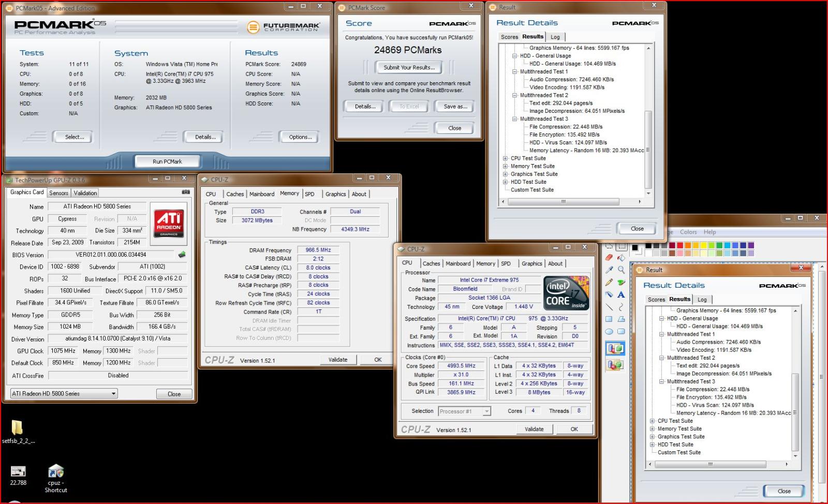The height and width of the screenshot is (504, 828).
Task: Open the ATI Radeon HD 5800 Series dropdown
Action: coord(64,393)
